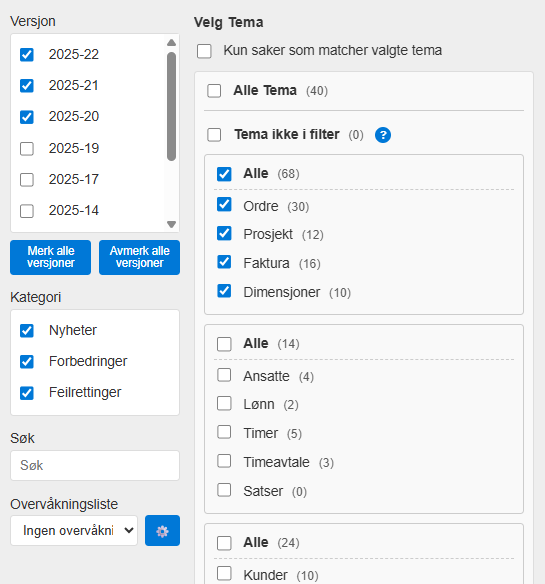
Task: Check the Kunder theme checkbox
Action: 224,574
